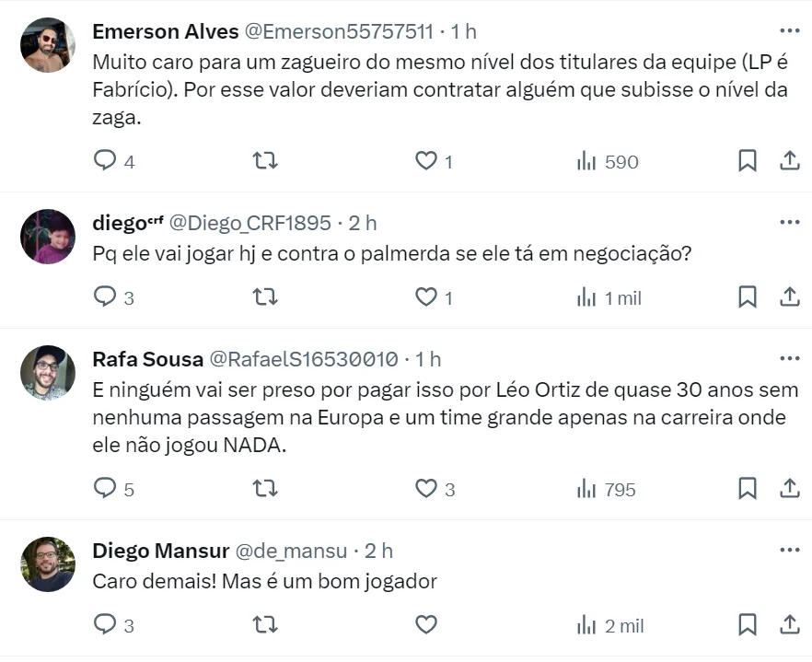Share Diego Mansur's tweet
Viewport: 812px width, 662px height.
(x=790, y=625)
